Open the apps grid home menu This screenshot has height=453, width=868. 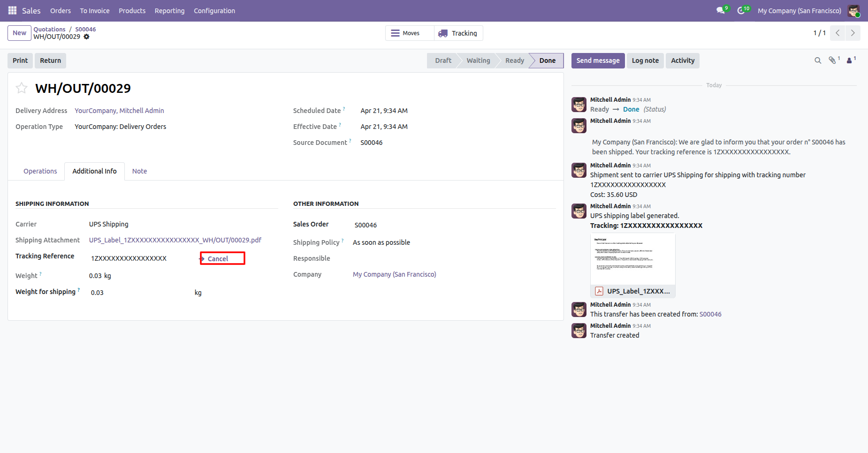(12, 10)
